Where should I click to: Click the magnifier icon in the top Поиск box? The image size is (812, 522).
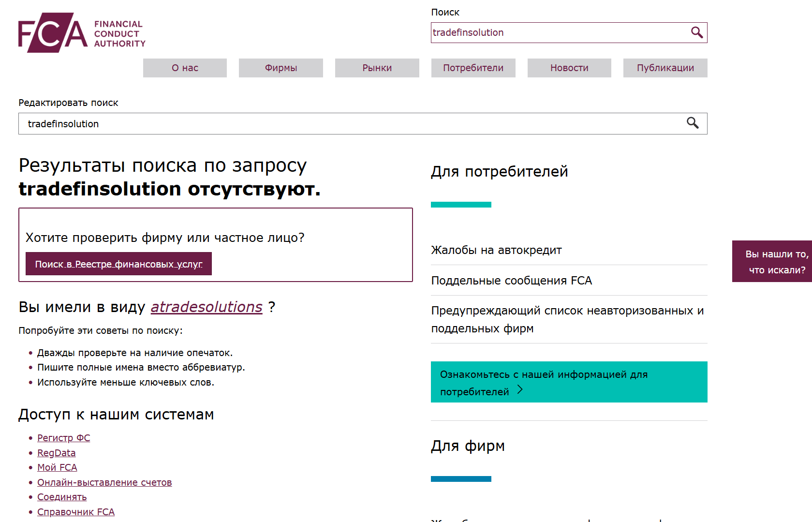click(696, 32)
